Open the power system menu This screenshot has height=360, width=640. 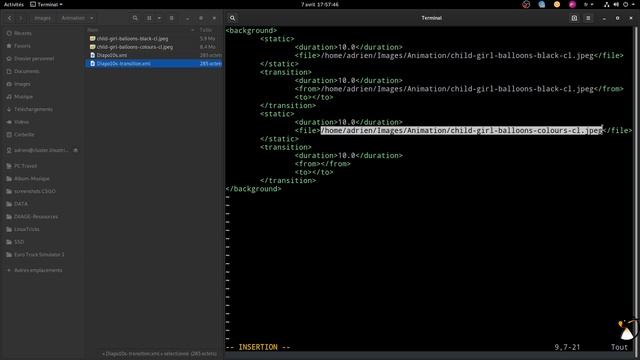(628, 4)
